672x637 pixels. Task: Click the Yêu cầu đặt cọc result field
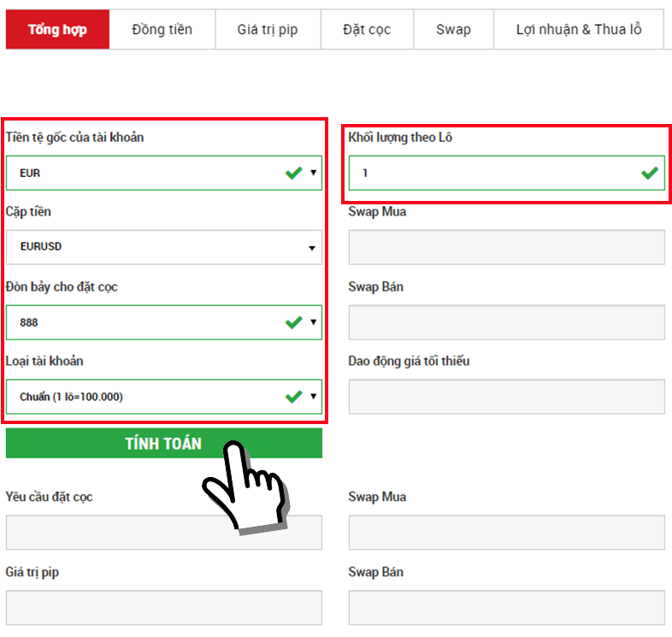coord(103,533)
